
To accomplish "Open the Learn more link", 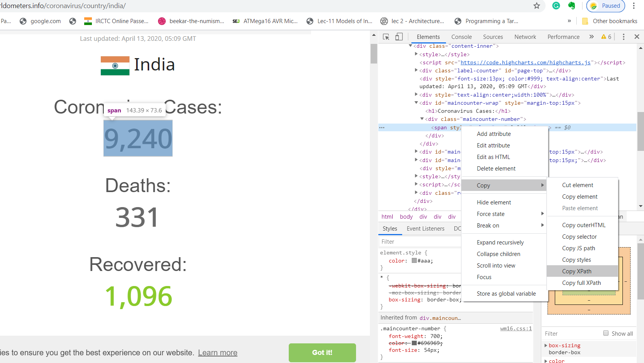I will click(218, 353).
